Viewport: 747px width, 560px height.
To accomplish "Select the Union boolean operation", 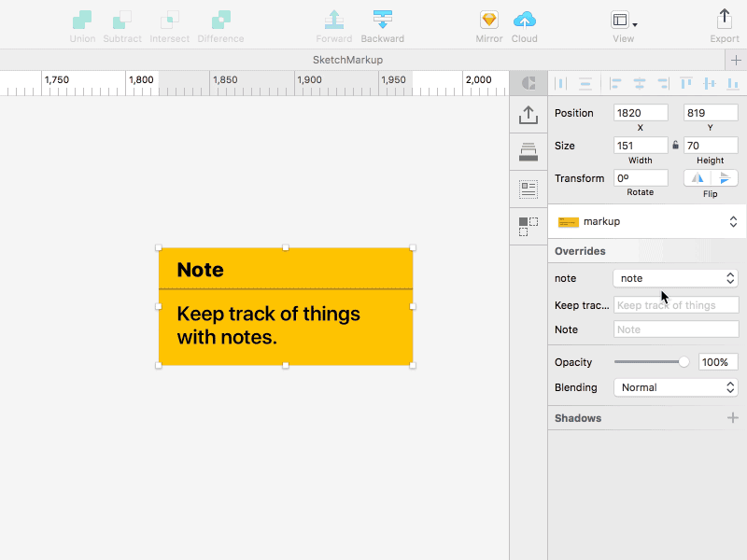I will point(82,21).
